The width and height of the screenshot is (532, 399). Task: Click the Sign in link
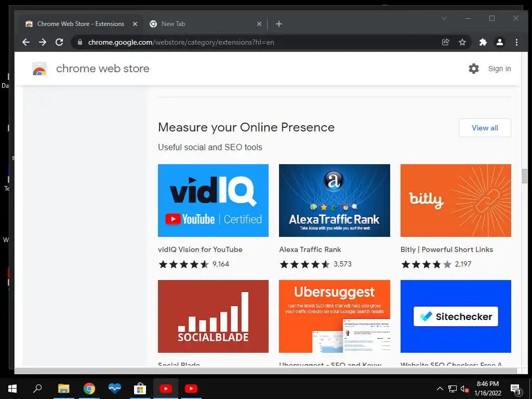point(499,69)
